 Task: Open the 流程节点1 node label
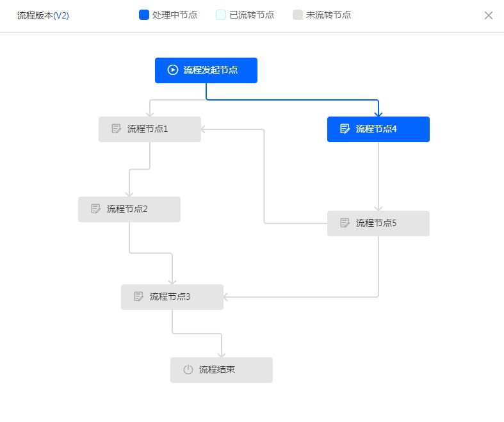148,129
